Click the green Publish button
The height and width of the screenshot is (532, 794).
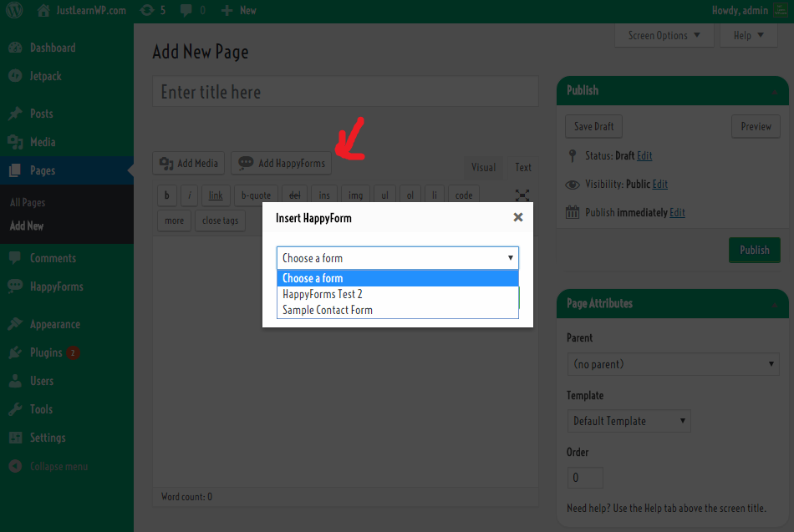tap(755, 250)
